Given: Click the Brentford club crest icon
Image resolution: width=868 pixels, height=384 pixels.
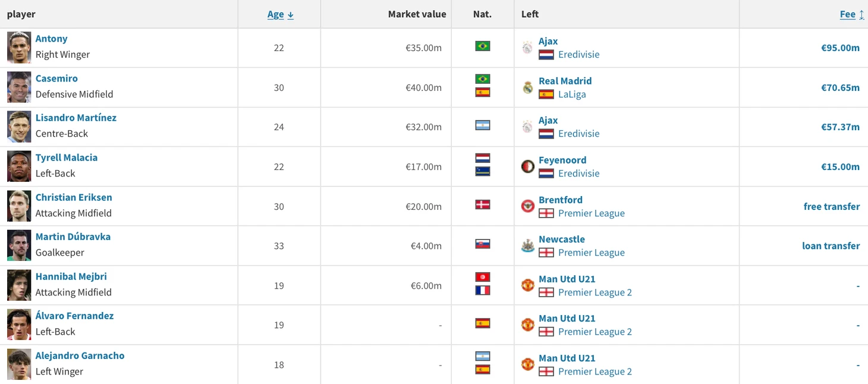Looking at the screenshot, I should (x=528, y=206).
